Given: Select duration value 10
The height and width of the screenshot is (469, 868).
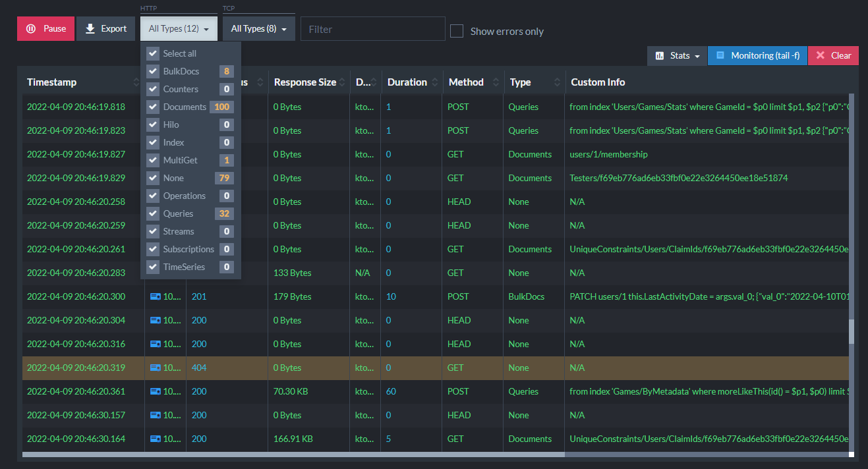Looking at the screenshot, I should [x=391, y=296].
